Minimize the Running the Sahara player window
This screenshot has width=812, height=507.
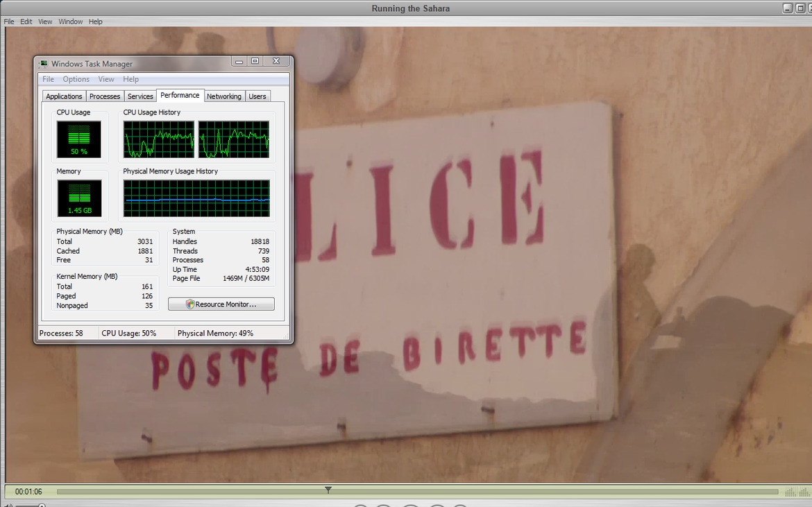tap(788, 8)
